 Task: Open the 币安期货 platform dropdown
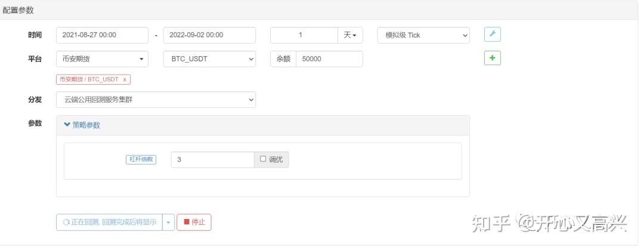pos(102,59)
